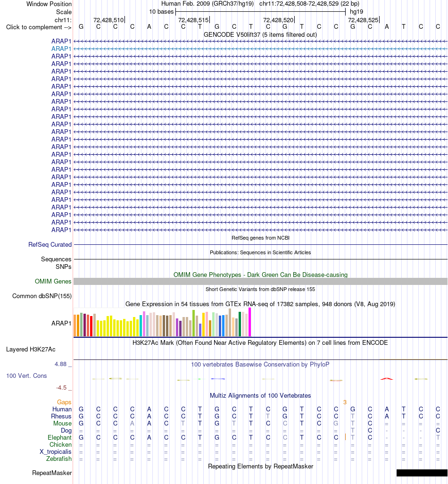The image size is (448, 484).
Task: Click ARAP1 label beside the GTEx bar chart
Action: point(61,323)
